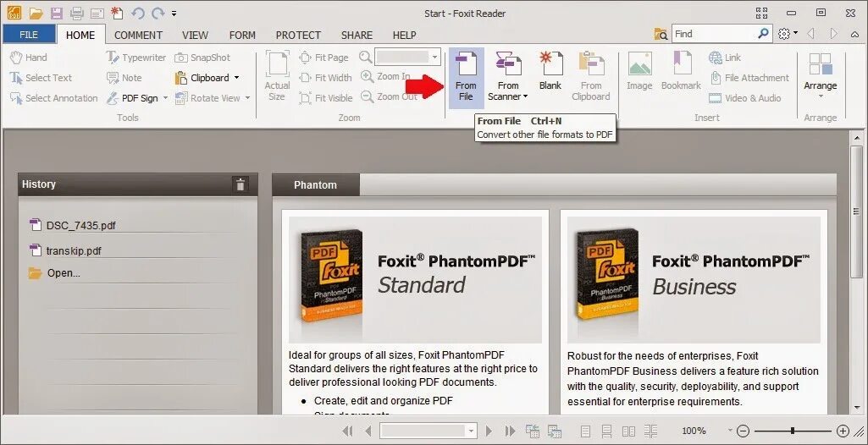Open the advanced search folder icon
Image resolution: width=868 pixels, height=445 pixels.
(661, 35)
